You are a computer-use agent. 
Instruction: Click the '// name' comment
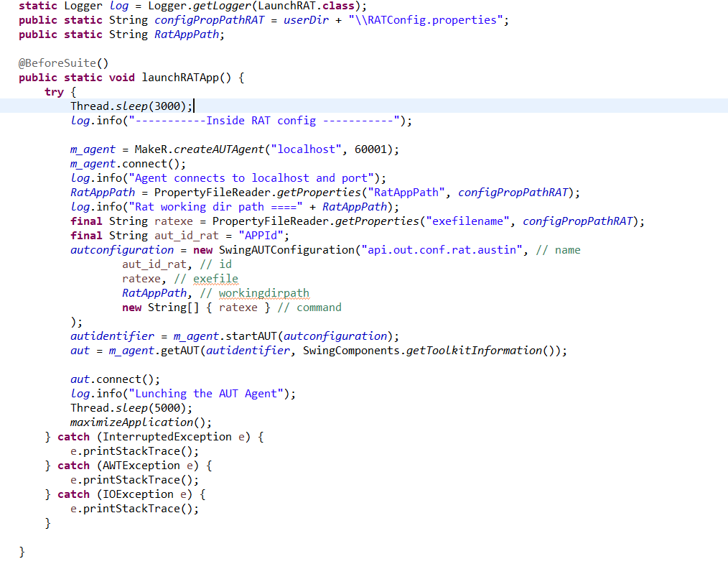point(558,251)
